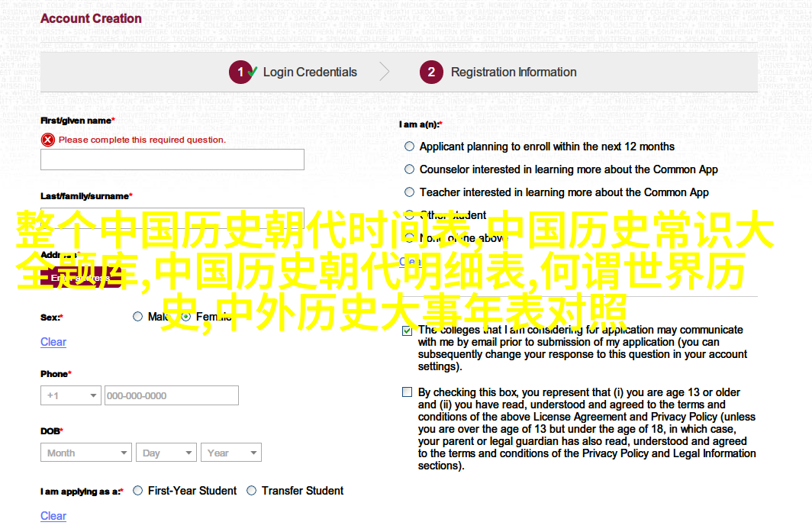Click the Clear link below I am applying as

click(53, 516)
